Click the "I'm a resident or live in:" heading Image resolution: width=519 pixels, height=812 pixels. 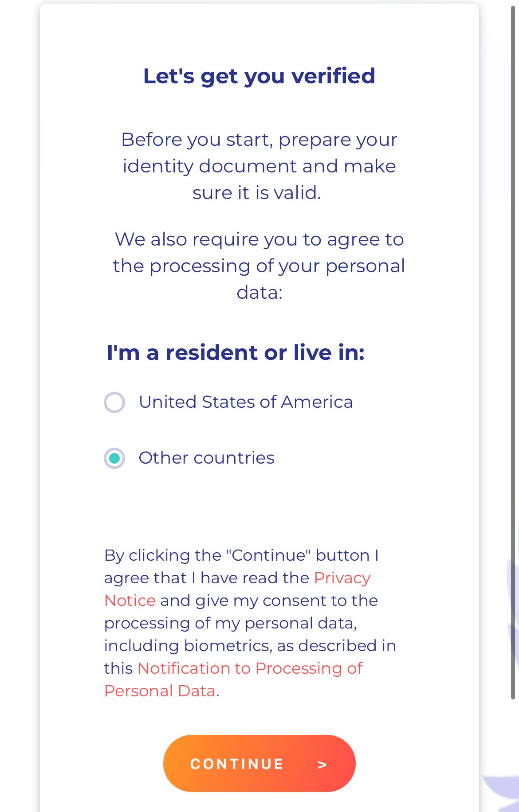[x=236, y=353]
